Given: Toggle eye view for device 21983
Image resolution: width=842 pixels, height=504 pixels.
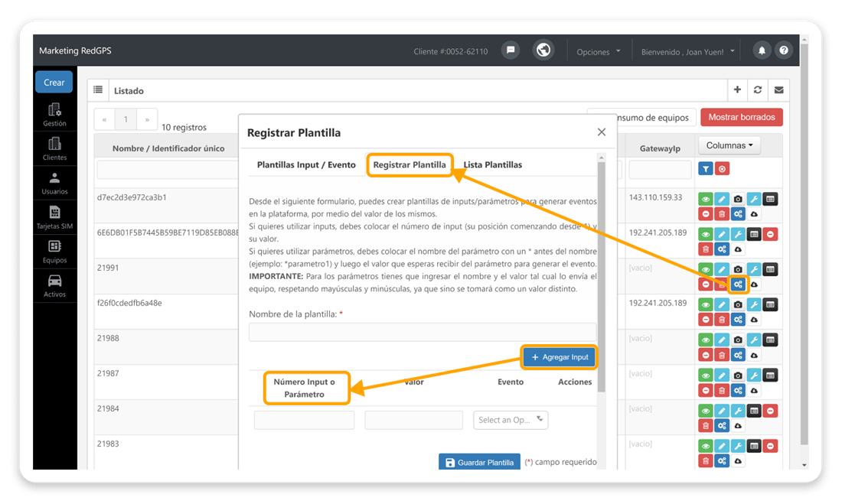Looking at the screenshot, I should 706,446.
